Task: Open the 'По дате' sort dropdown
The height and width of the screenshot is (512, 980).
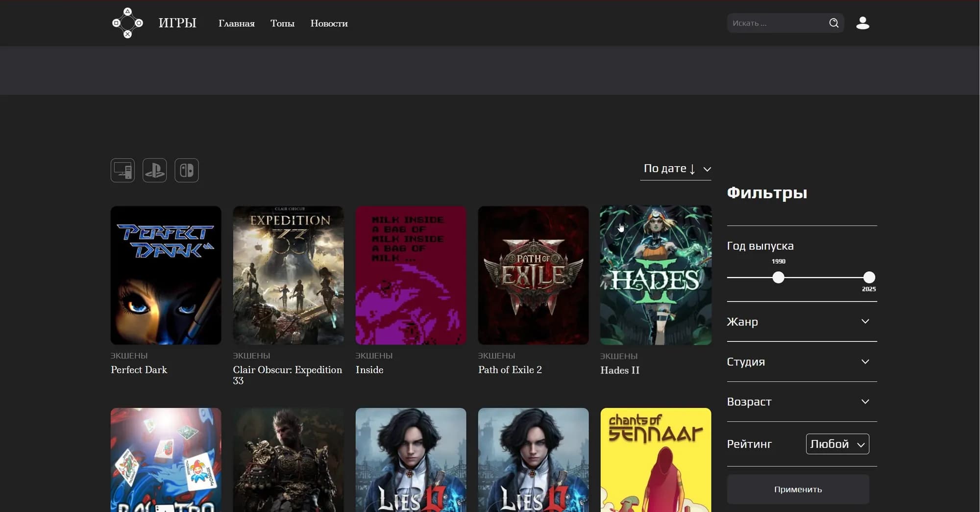Action: tap(676, 169)
